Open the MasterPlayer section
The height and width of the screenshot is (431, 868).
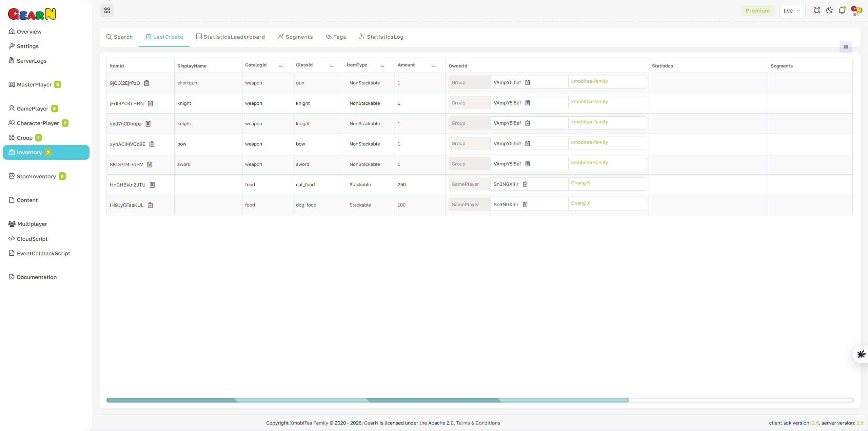tap(34, 84)
